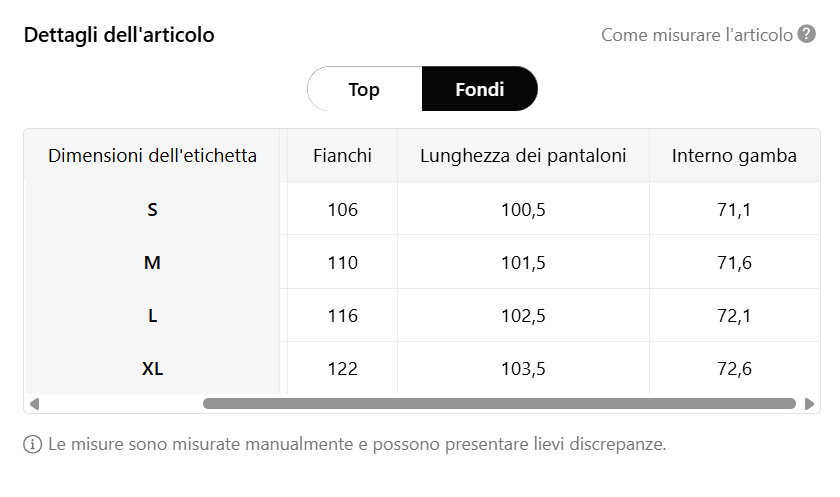
Task: Click the Interno gamba column header
Action: pyautogui.click(x=734, y=155)
